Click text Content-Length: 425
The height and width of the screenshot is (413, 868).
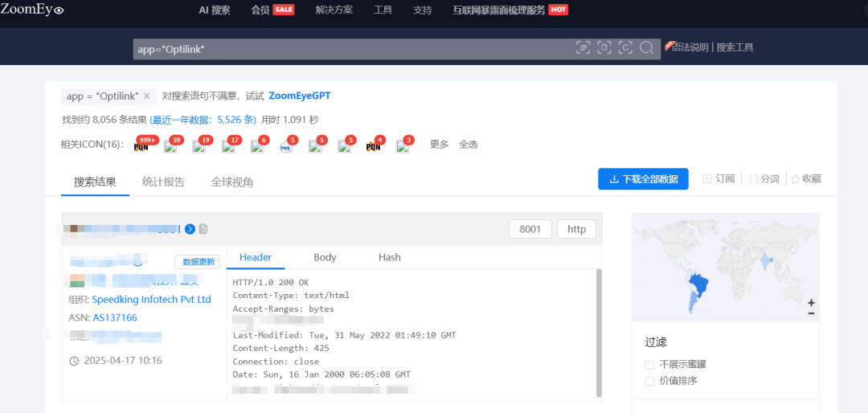[280, 348]
